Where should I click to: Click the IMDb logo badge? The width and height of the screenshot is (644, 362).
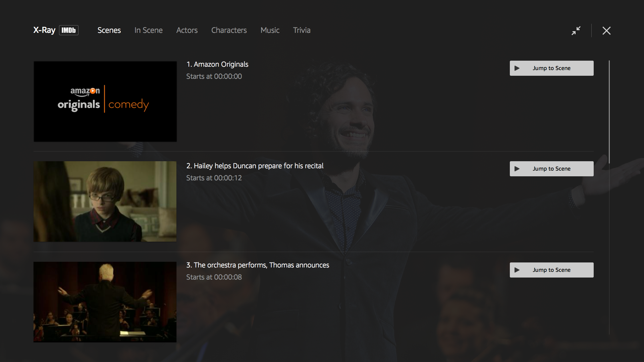pos(69,30)
